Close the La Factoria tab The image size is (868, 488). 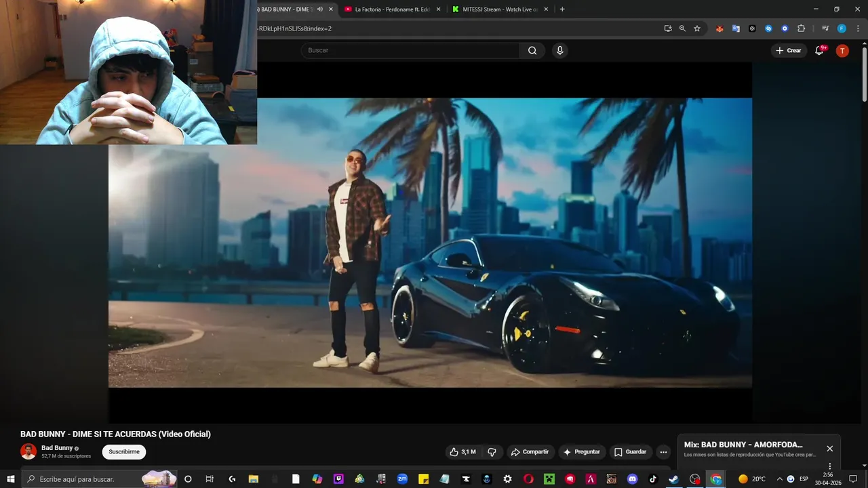(x=438, y=9)
